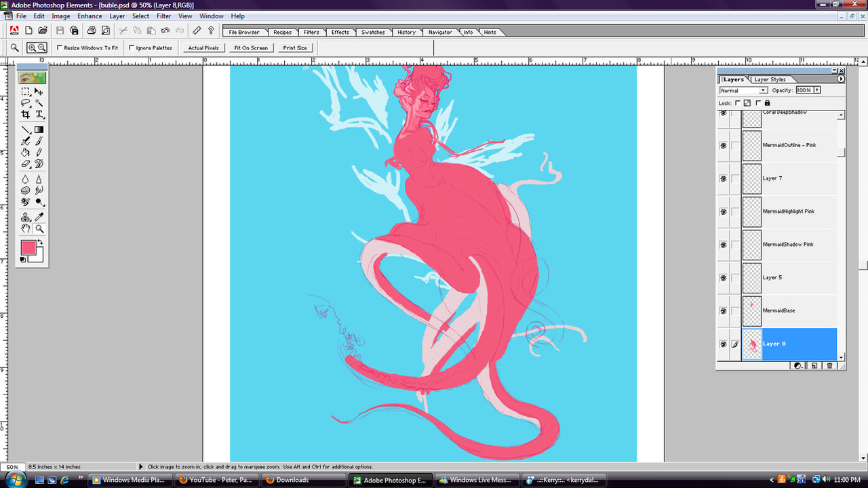Image resolution: width=868 pixels, height=488 pixels.
Task: Click the Layers panel scroll down arrow
Action: coord(841,357)
